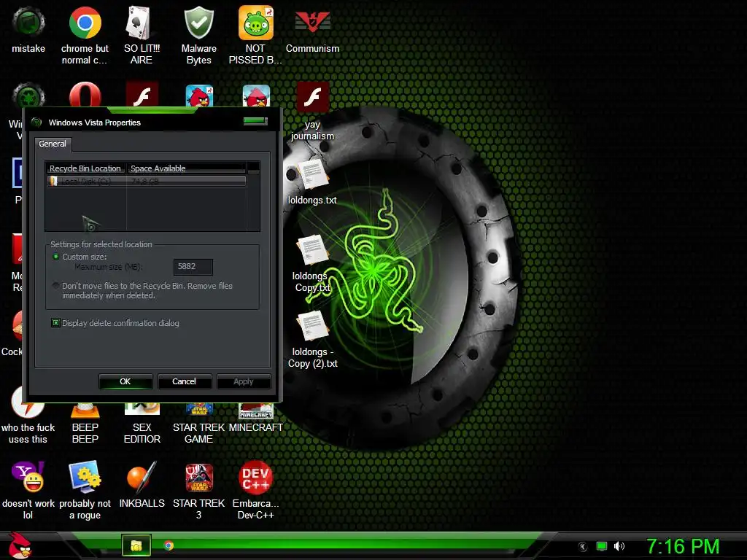Screen dimensions: 747x560
Task: Close the Windows Vista Properties dialog
Action: point(255,121)
